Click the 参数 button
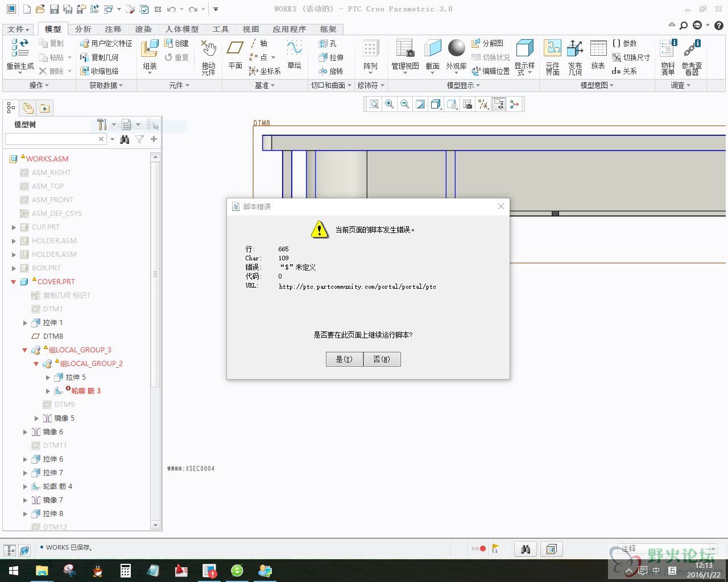Image resolution: width=728 pixels, height=582 pixels. (624, 43)
